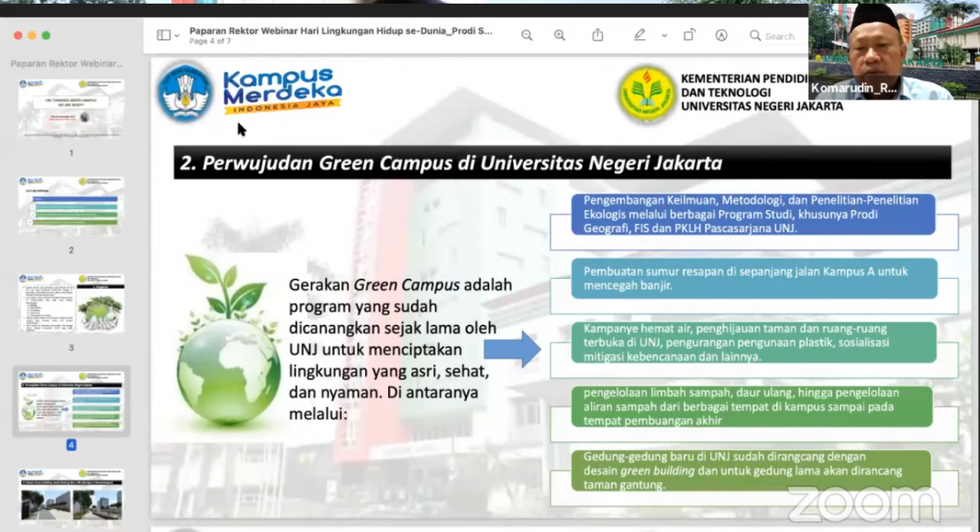980x532 pixels.
Task: Select the page 3 thumbnail
Action: 71,303
